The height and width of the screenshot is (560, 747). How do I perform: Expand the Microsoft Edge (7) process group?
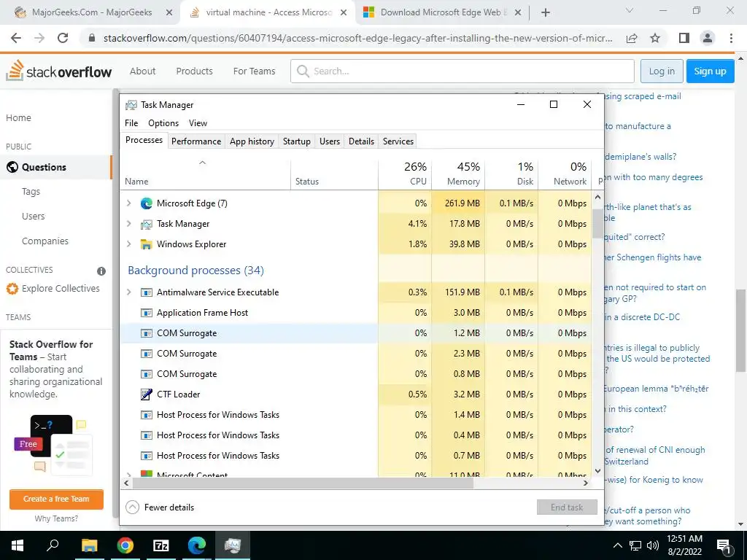128,203
